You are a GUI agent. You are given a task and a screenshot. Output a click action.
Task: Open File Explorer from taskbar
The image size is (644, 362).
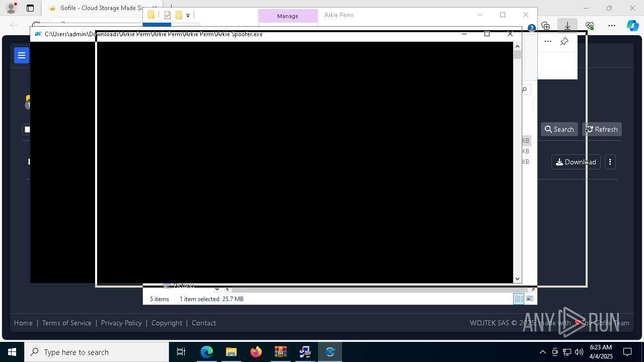pos(231,352)
